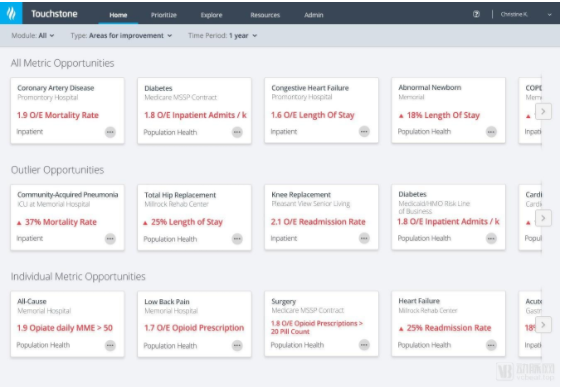
Task: Select the Low Back Pain card title
Action: (167, 302)
